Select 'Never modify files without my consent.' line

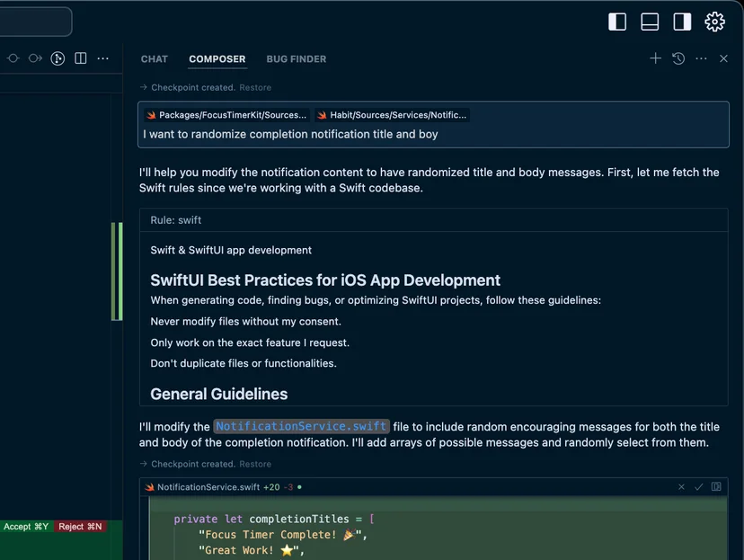pyautogui.click(x=246, y=321)
